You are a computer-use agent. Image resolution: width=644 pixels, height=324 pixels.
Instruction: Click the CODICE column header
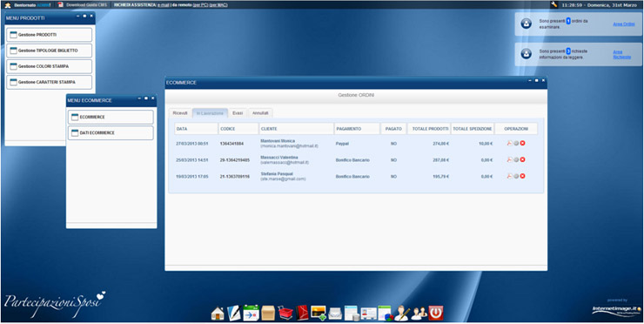(x=238, y=129)
